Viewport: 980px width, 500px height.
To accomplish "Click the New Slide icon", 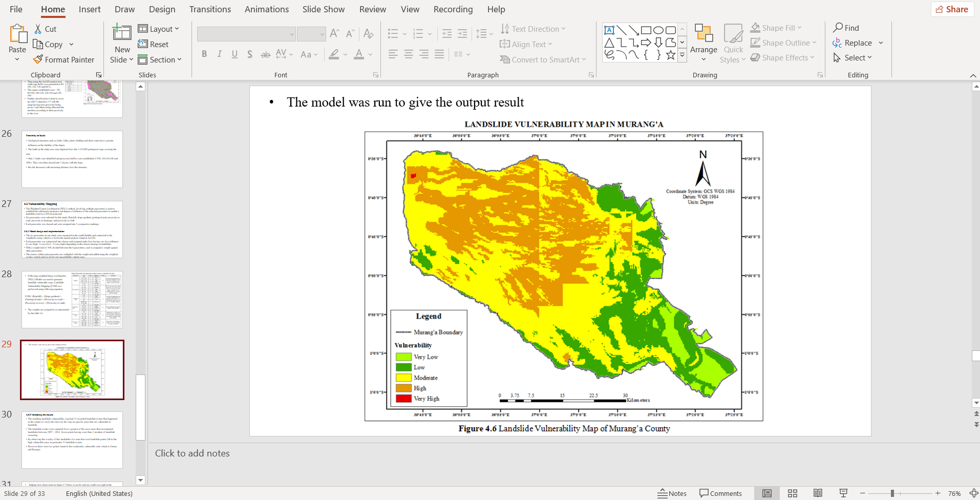I will click(x=122, y=32).
